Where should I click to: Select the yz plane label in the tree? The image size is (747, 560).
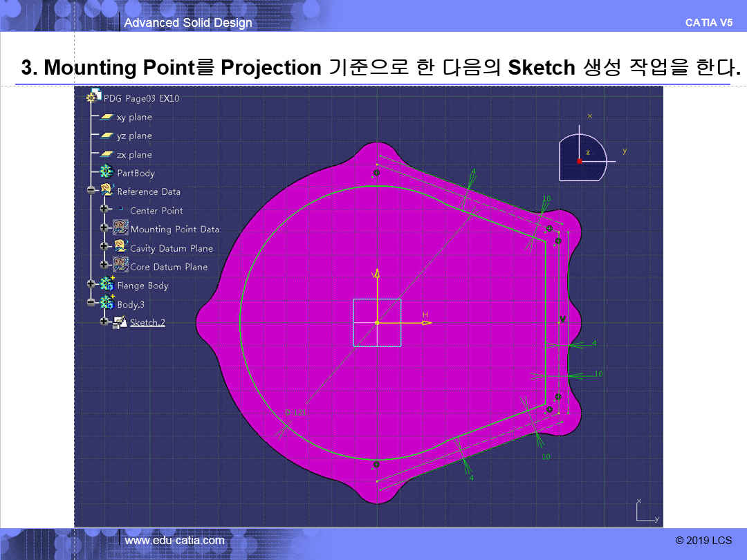[x=133, y=136]
